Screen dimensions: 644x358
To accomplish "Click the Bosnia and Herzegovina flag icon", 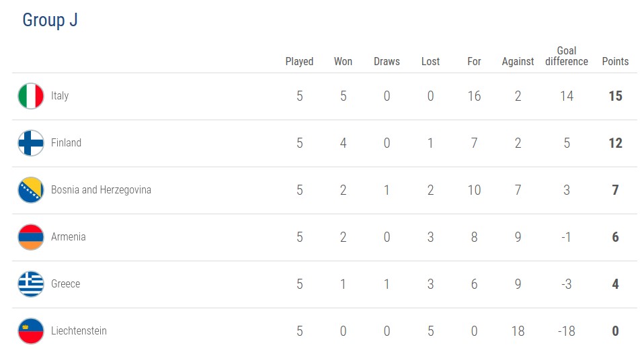I will (31, 190).
